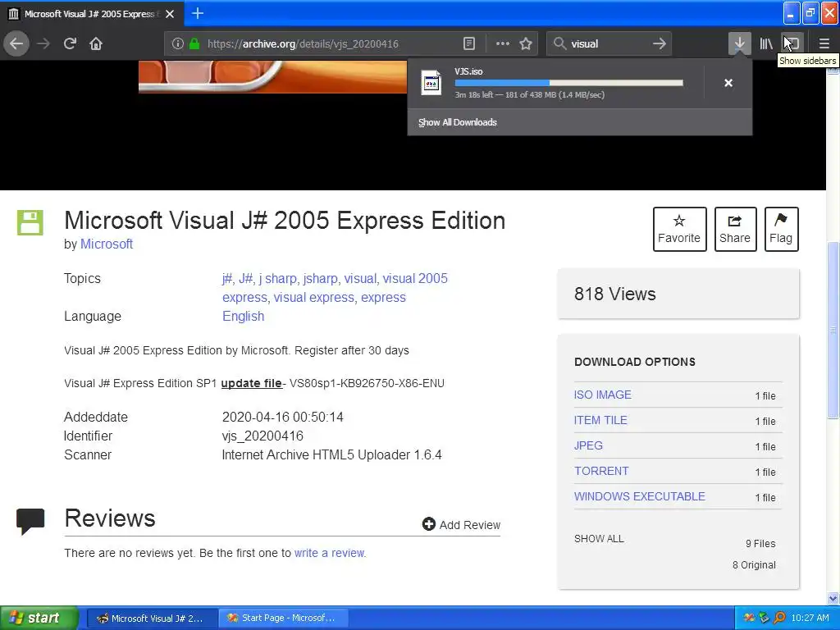Open the visual express topic link
This screenshot has width=840, height=630.
click(314, 297)
